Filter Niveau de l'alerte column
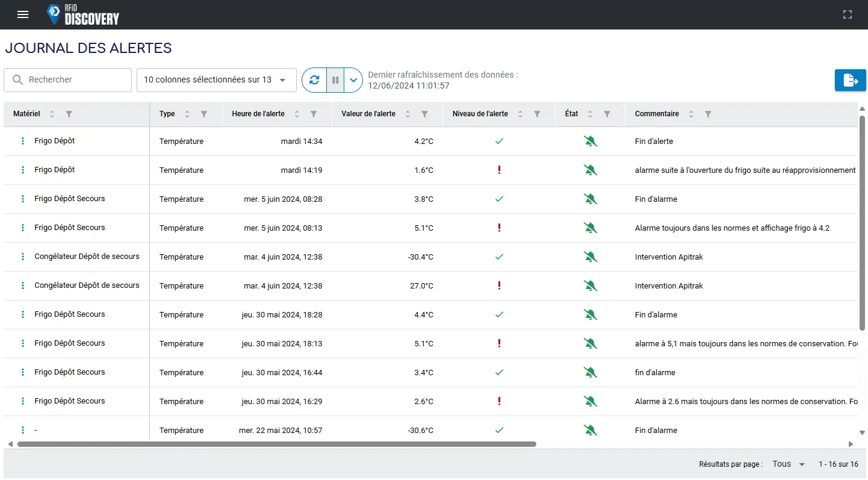The image size is (868, 480). (537, 114)
